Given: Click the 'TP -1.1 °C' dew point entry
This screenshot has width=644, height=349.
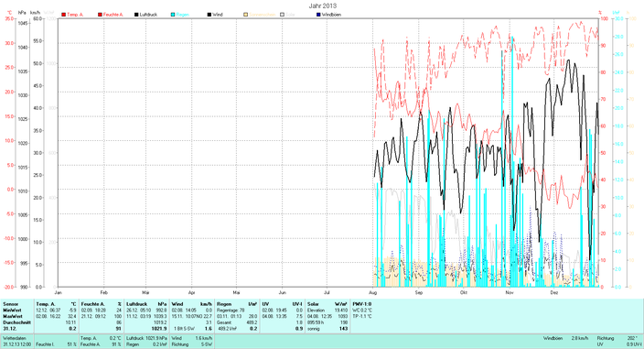Looking at the screenshot, I should click(x=362, y=317).
